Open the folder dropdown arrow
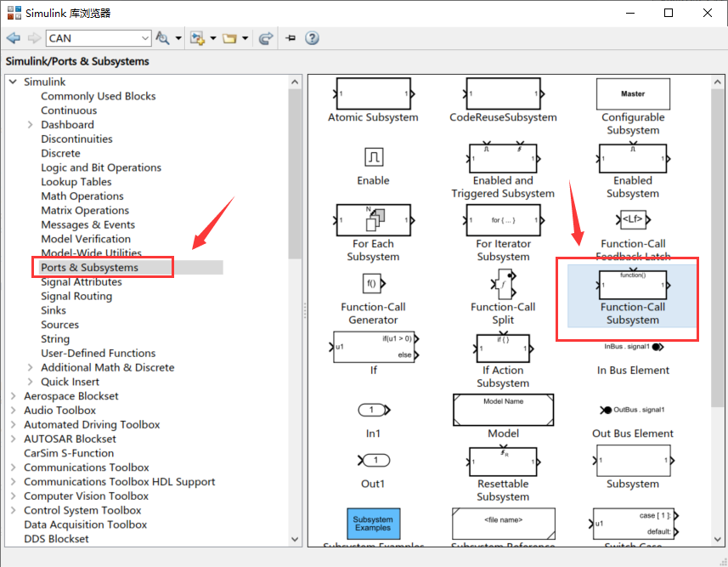The height and width of the screenshot is (567, 728). tap(245, 38)
